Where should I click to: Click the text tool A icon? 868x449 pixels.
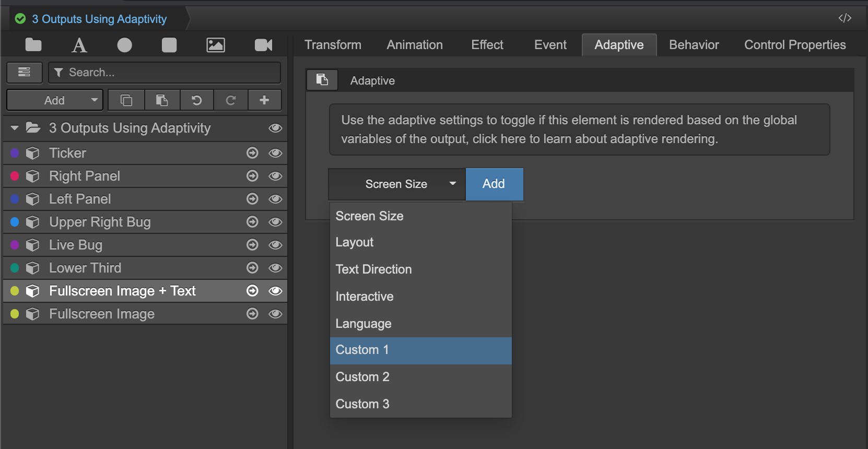(79, 45)
